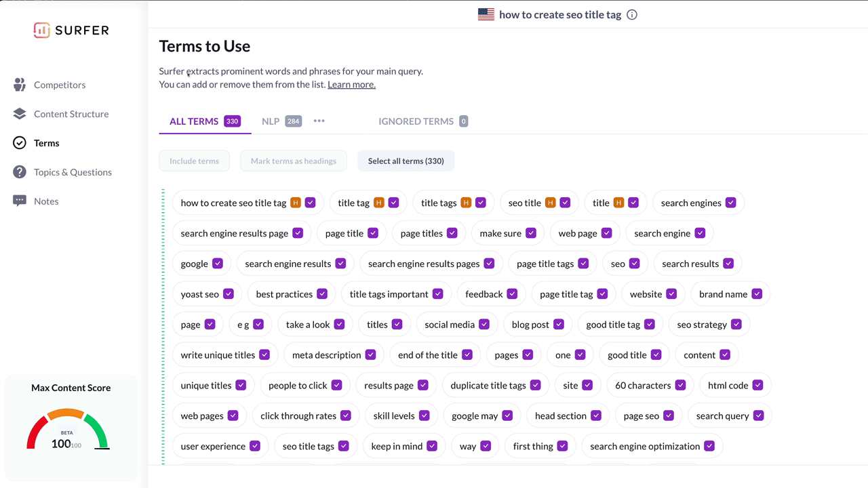The image size is (868, 488).
Task: Open the IGNORED TERMS tab
Action: pos(416,121)
